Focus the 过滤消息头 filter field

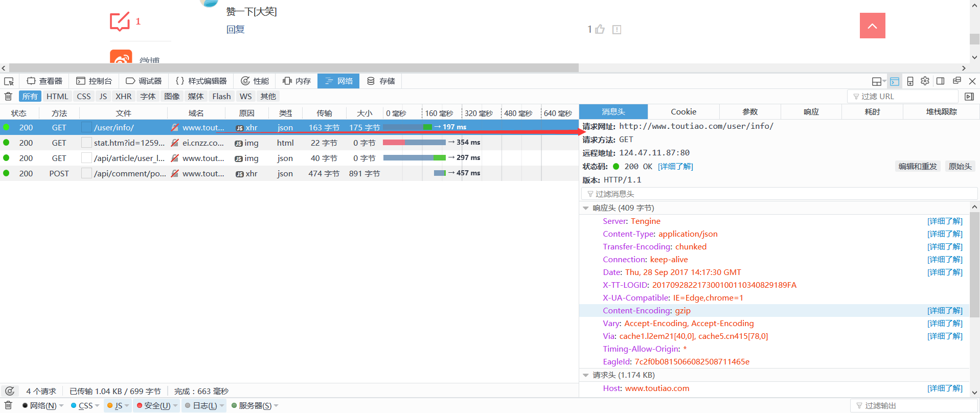(x=779, y=194)
